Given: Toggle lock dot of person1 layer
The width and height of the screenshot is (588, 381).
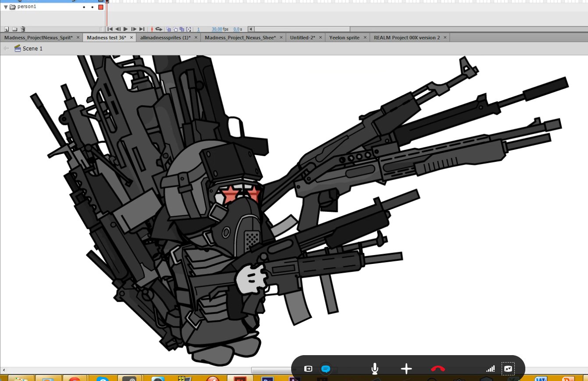Looking at the screenshot, I should pyautogui.click(x=92, y=7).
